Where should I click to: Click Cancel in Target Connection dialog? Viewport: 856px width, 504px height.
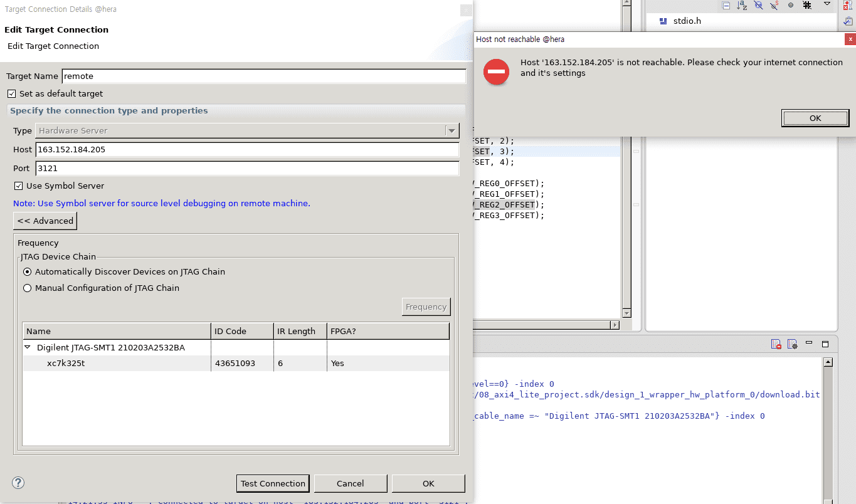pos(350,483)
